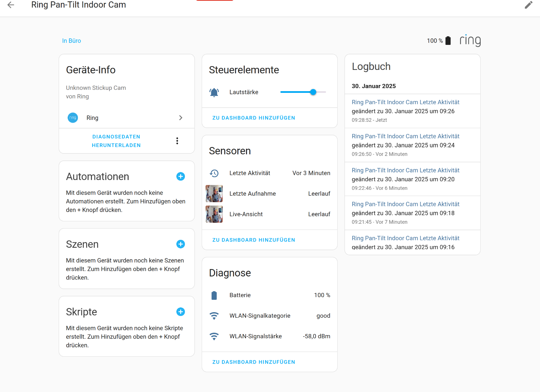The width and height of the screenshot is (540, 392).
Task: Add a new script with plus icon
Action: click(180, 311)
